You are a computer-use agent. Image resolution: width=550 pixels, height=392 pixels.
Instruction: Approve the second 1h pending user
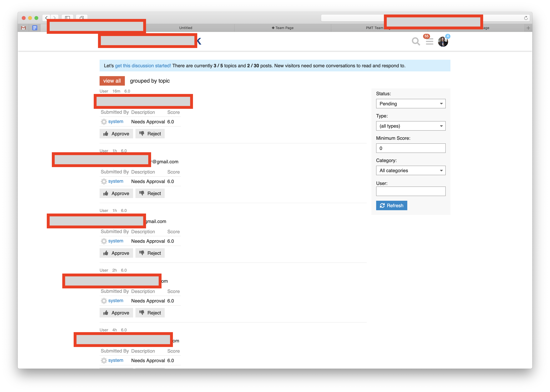[x=116, y=253]
